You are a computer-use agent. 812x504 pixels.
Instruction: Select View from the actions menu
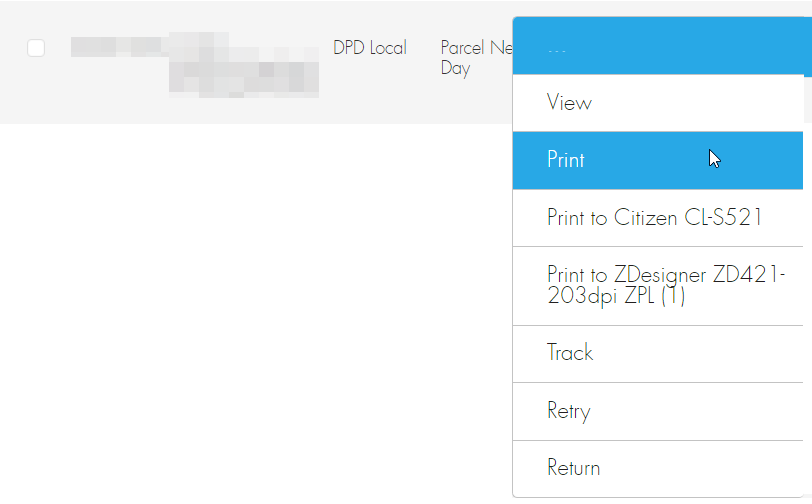(658, 103)
